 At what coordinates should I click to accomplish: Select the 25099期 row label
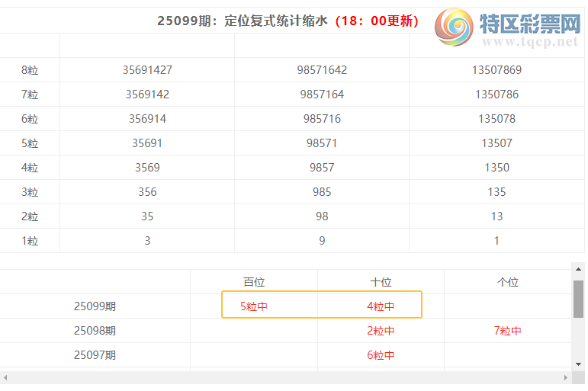pos(95,306)
